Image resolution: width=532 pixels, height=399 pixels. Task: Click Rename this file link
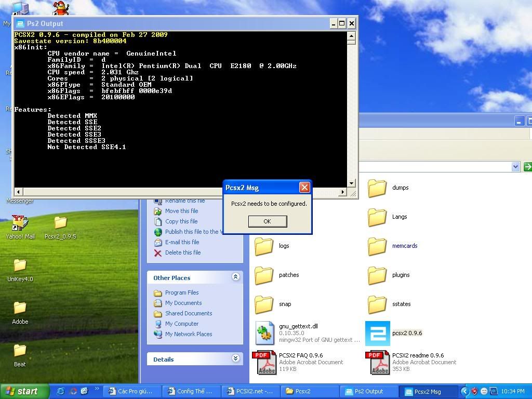(185, 201)
